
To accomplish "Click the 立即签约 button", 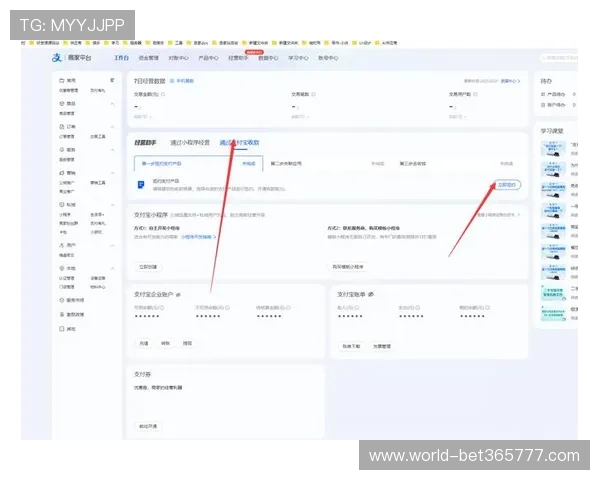I will [x=507, y=185].
